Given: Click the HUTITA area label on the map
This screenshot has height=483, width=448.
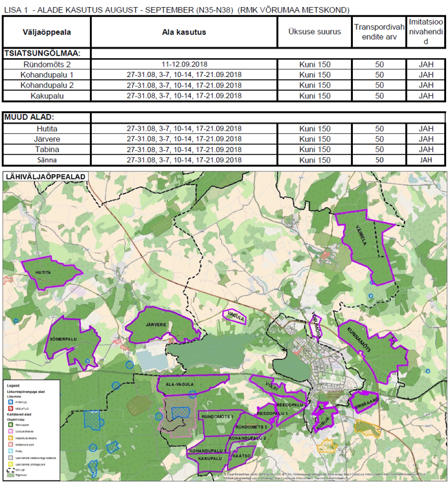Looking at the screenshot, I should point(43,273).
